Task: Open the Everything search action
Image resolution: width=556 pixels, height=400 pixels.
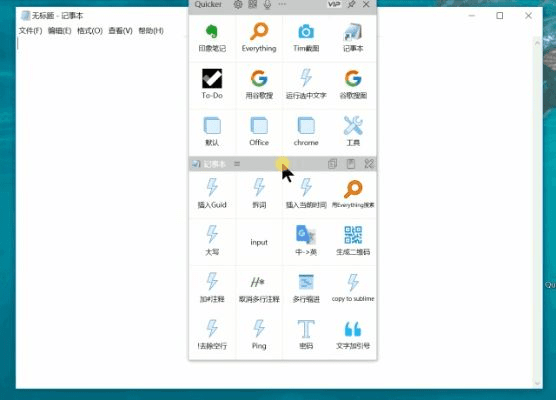Action: 259,38
